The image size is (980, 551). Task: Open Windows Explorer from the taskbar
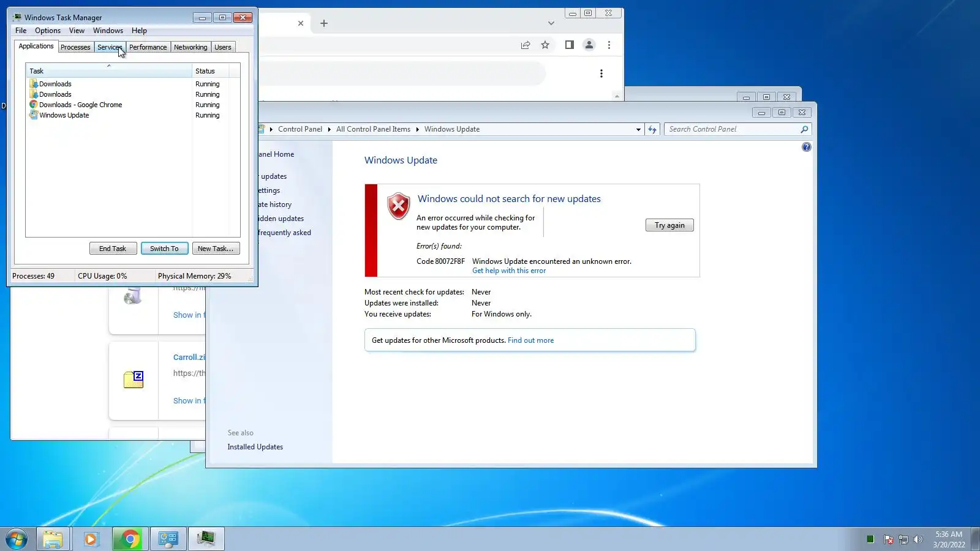pos(53,539)
